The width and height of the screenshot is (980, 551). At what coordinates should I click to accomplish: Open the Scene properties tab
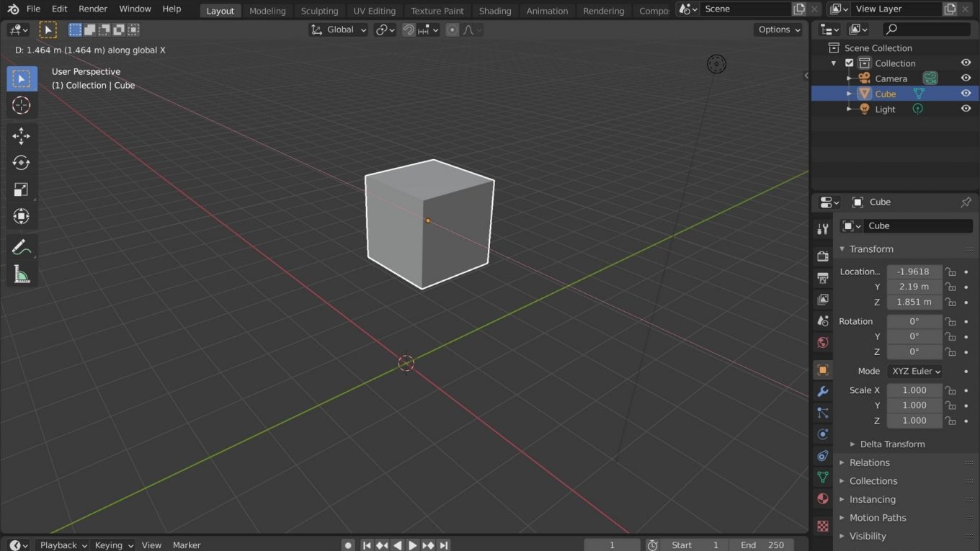click(x=822, y=321)
